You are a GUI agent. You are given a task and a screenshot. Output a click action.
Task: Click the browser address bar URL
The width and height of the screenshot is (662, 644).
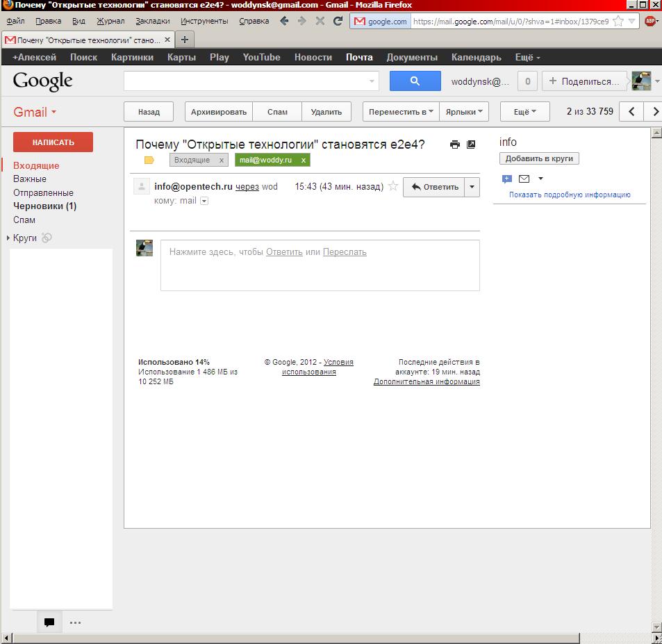pyautogui.click(x=511, y=21)
